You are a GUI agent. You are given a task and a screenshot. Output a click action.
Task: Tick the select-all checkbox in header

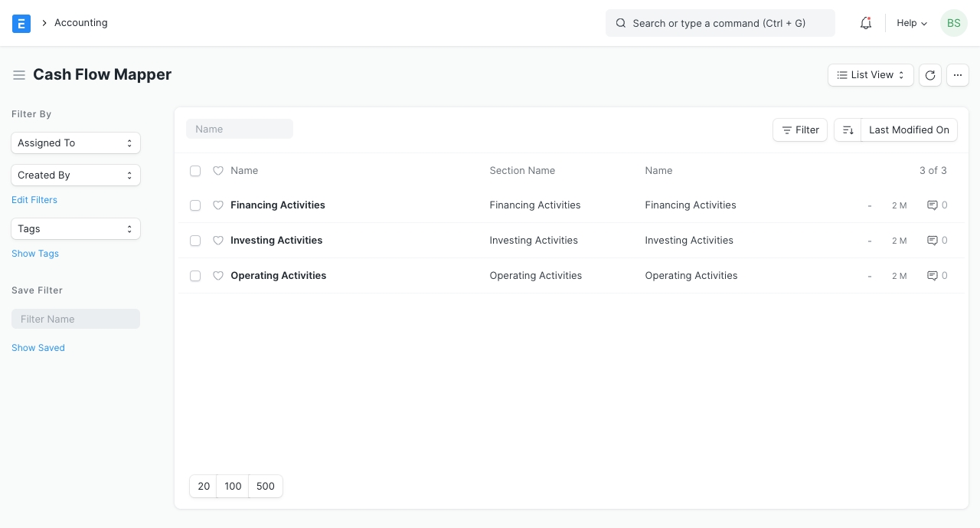pyautogui.click(x=195, y=171)
